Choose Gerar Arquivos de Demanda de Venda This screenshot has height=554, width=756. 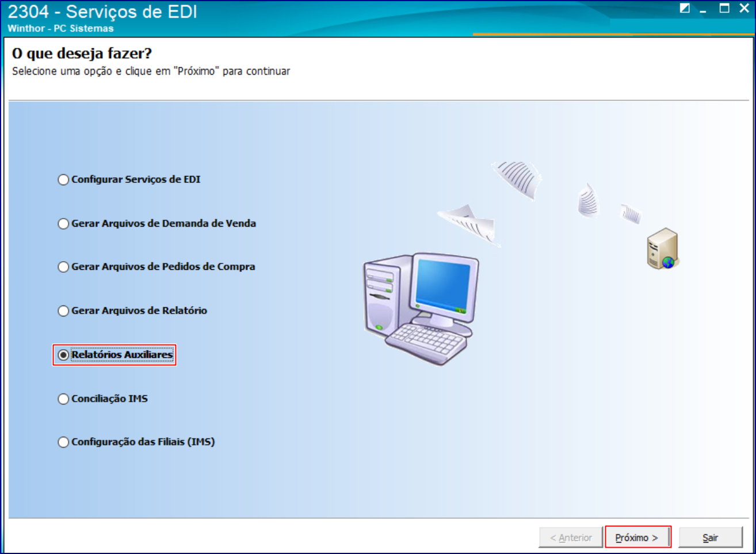pyautogui.click(x=156, y=223)
